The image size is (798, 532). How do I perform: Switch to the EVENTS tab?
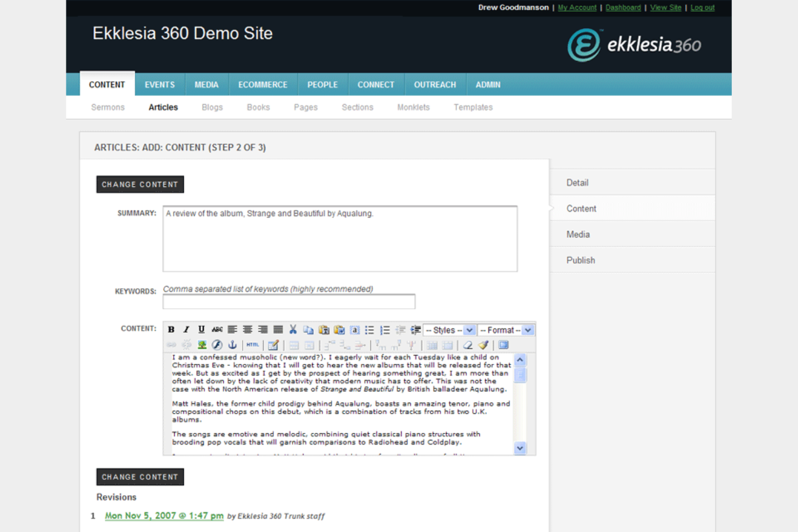(x=160, y=85)
